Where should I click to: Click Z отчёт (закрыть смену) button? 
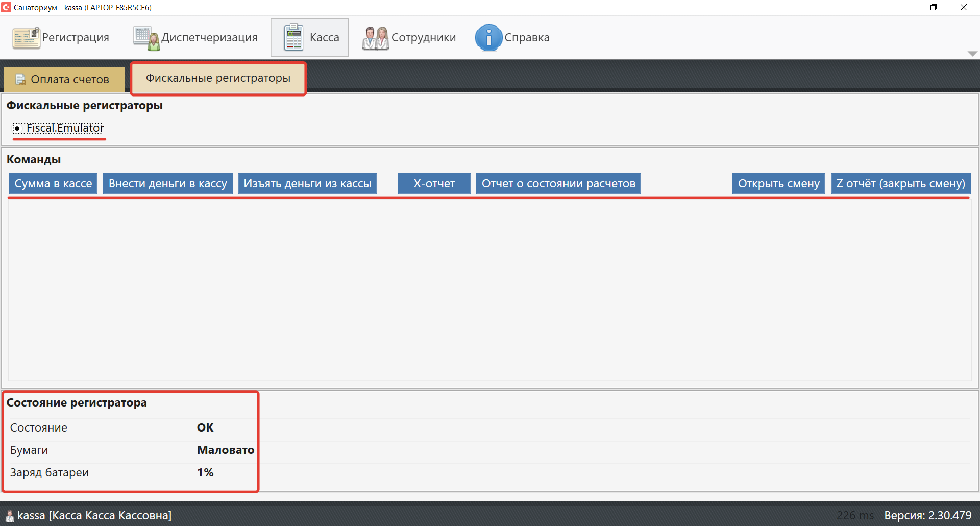900,184
